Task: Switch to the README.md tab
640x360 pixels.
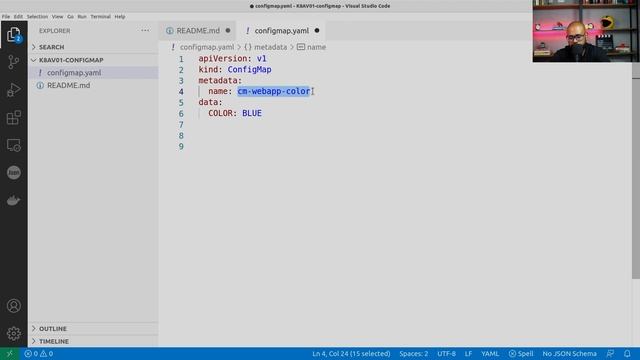Action: pyautogui.click(x=198, y=31)
